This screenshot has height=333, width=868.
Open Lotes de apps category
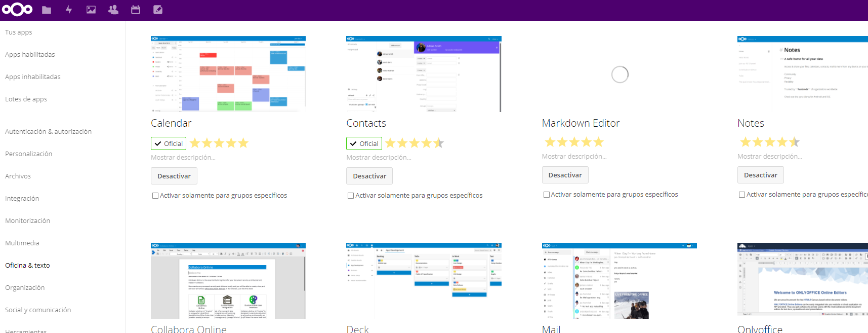[26, 99]
